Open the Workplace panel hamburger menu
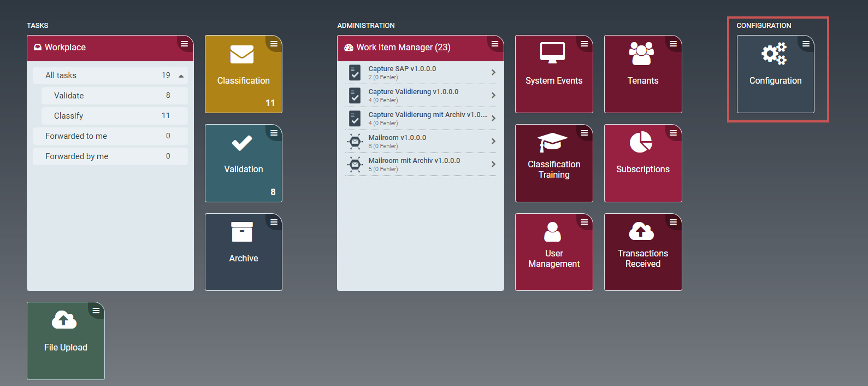Image resolution: width=868 pixels, height=386 pixels. [x=185, y=44]
